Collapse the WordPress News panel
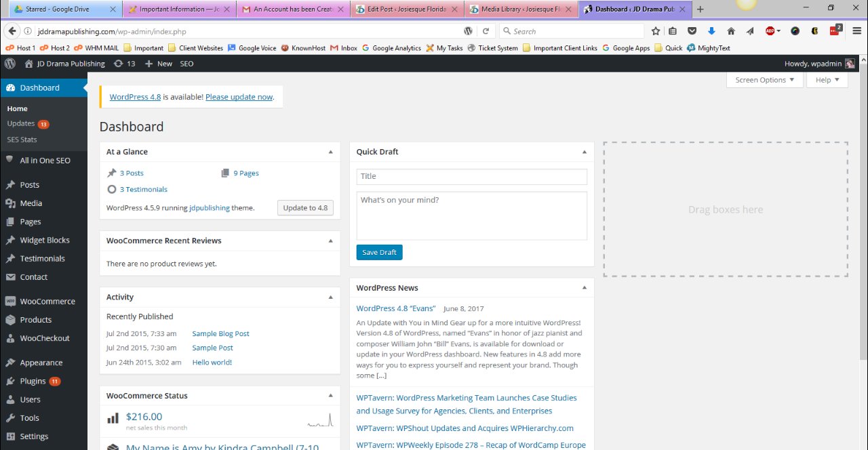The width and height of the screenshot is (868, 450). tap(585, 288)
